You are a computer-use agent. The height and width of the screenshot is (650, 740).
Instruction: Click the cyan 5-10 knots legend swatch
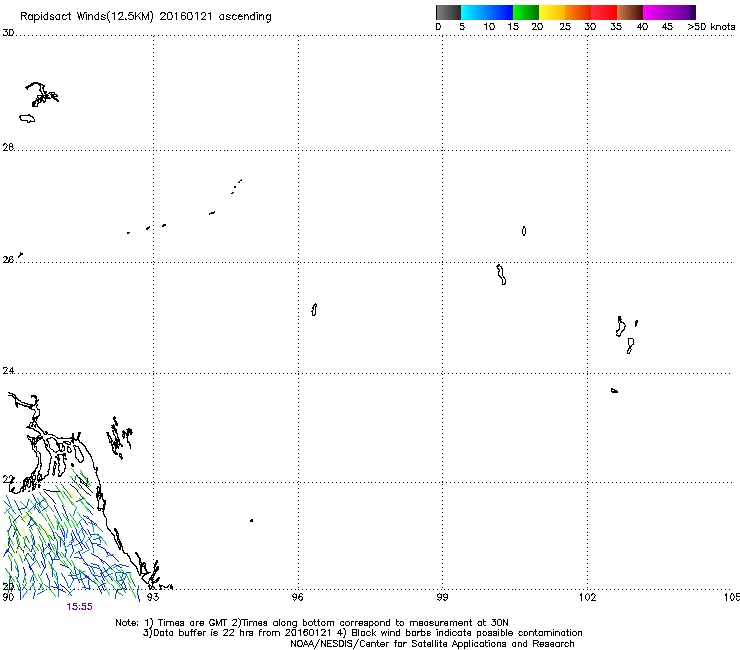tap(474, 12)
